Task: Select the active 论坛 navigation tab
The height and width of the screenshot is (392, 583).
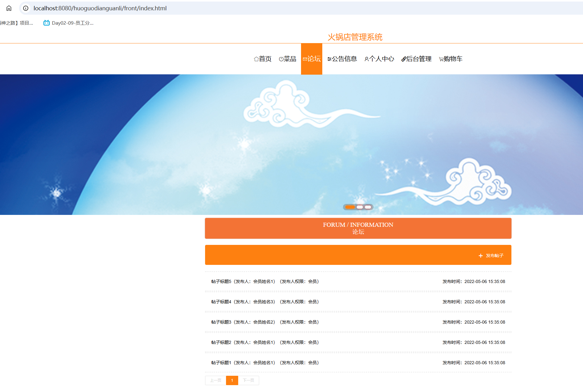Action: (312, 59)
